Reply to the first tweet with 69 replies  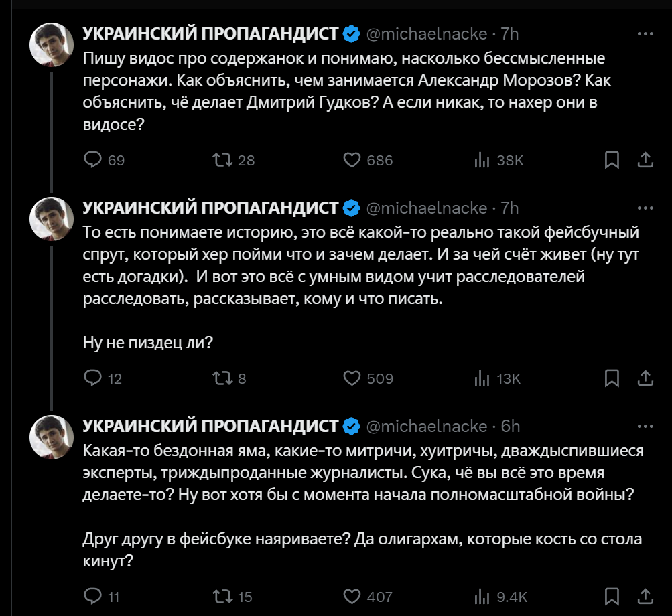(x=92, y=160)
